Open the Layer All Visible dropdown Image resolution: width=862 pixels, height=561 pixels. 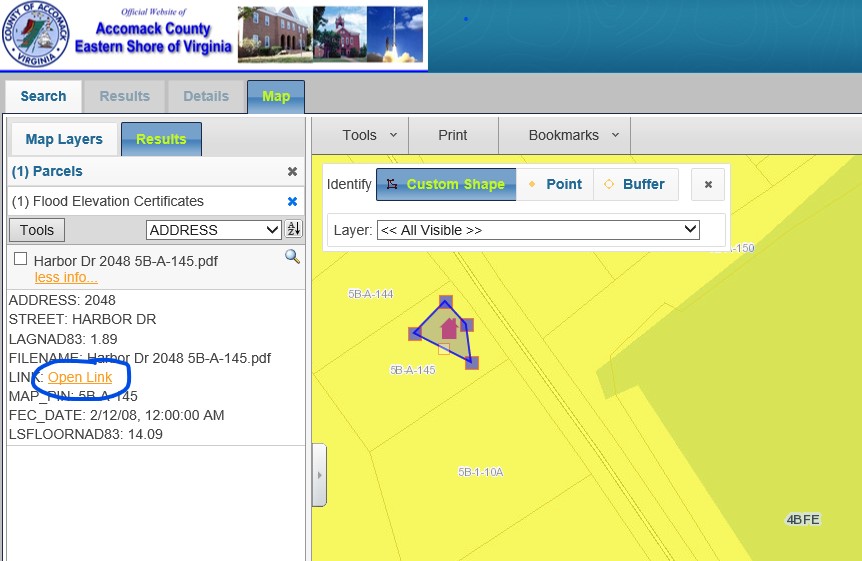[x=537, y=230]
